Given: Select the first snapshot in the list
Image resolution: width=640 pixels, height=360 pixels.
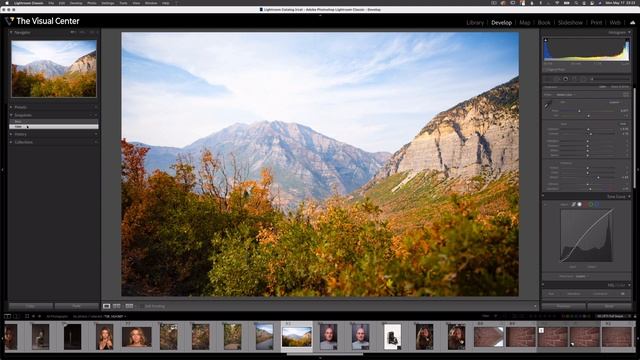Looking at the screenshot, I should 54,121.
